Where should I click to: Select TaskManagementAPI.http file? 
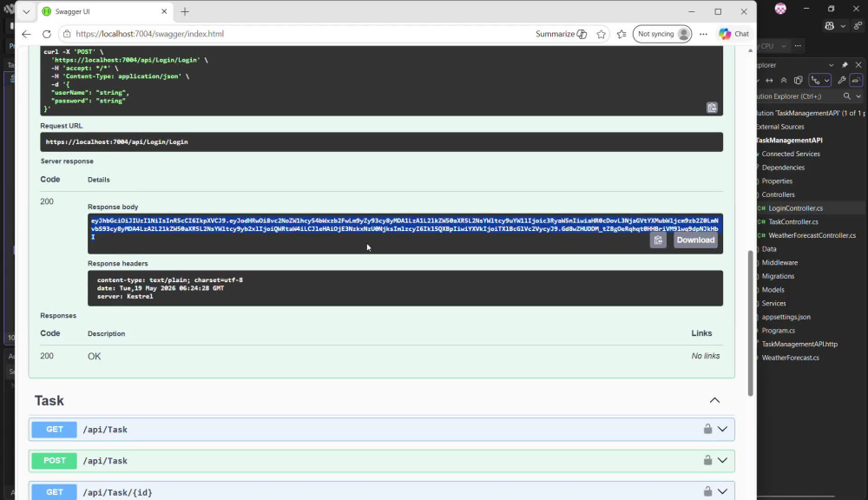click(x=799, y=344)
